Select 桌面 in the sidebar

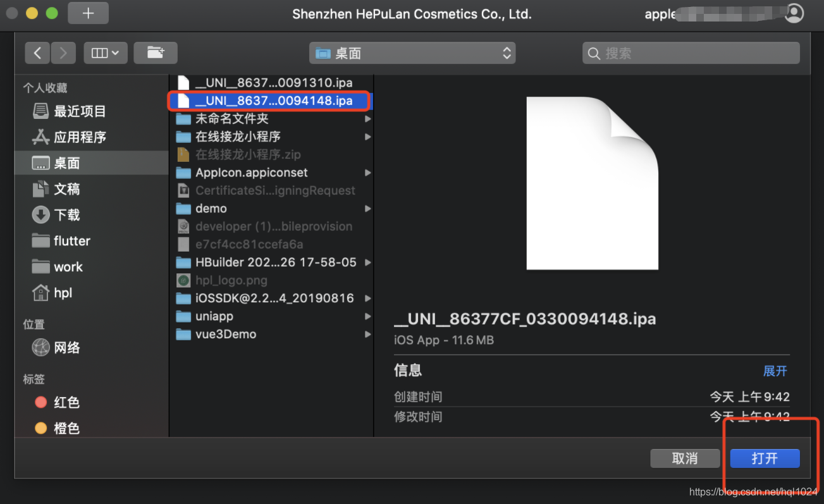pyautogui.click(x=92, y=163)
